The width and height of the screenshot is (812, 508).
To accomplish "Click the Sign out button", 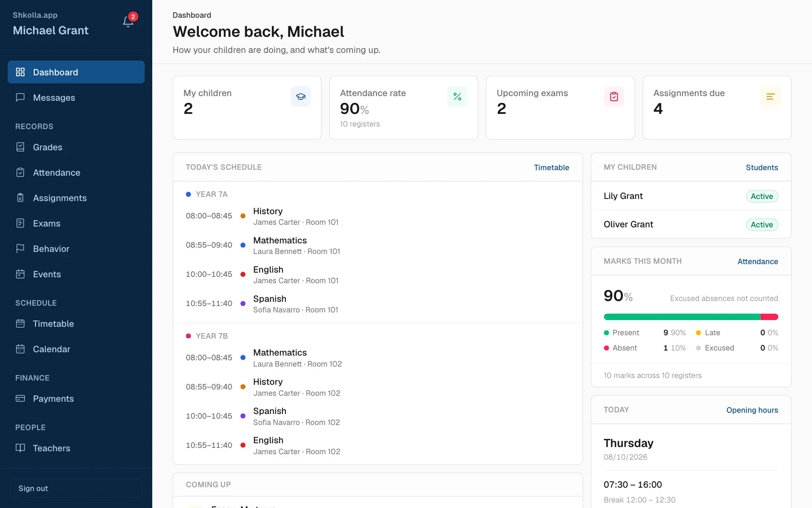I will [x=76, y=488].
